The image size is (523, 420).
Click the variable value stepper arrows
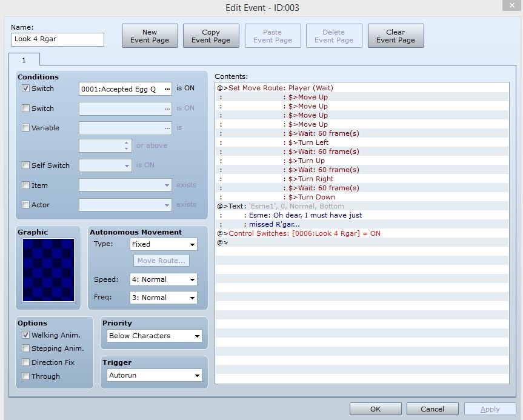pos(126,146)
